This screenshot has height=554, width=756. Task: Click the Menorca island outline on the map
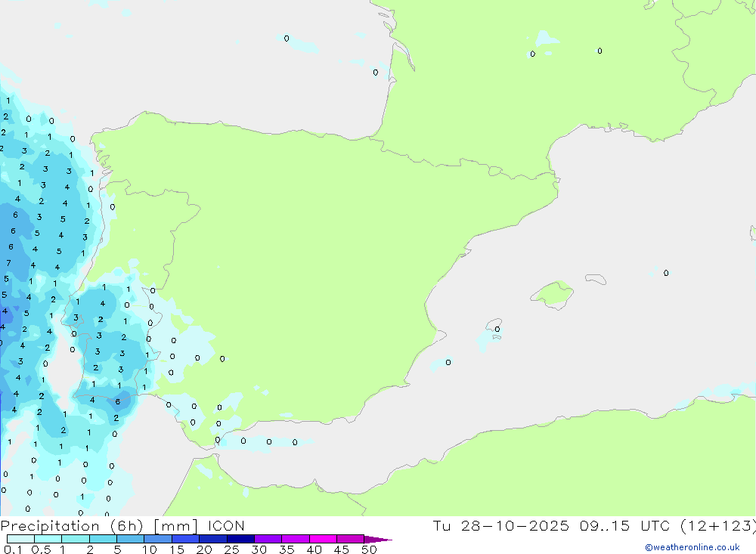point(596,279)
